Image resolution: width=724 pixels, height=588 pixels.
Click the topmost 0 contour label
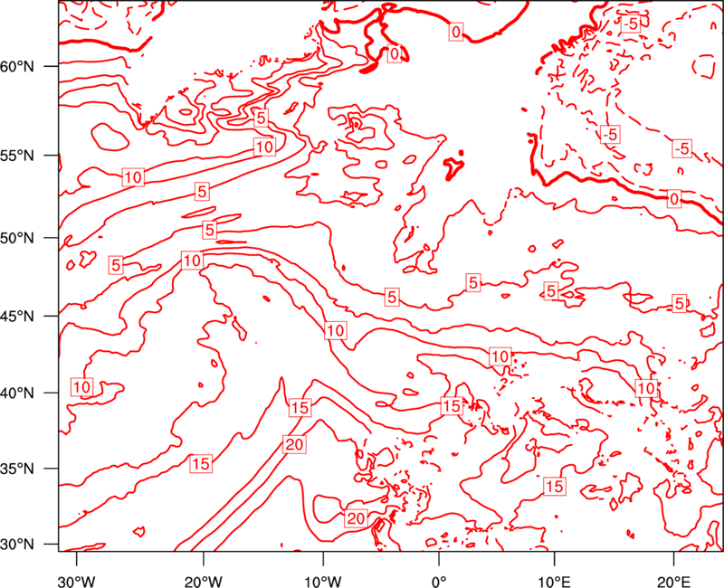click(x=456, y=32)
